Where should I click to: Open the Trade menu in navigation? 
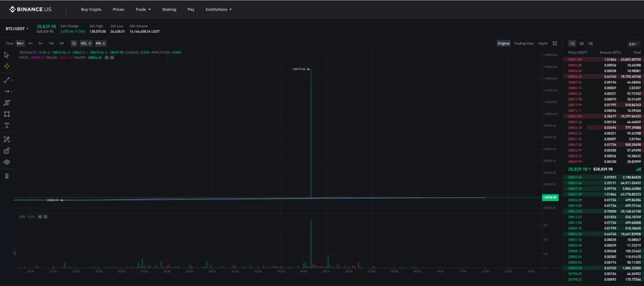tap(143, 9)
